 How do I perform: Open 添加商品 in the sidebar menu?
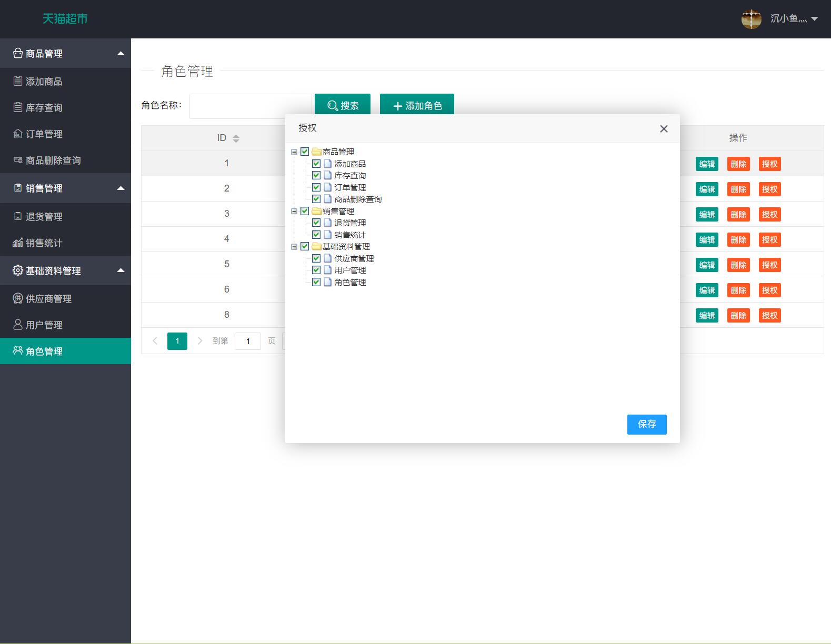tap(65, 82)
